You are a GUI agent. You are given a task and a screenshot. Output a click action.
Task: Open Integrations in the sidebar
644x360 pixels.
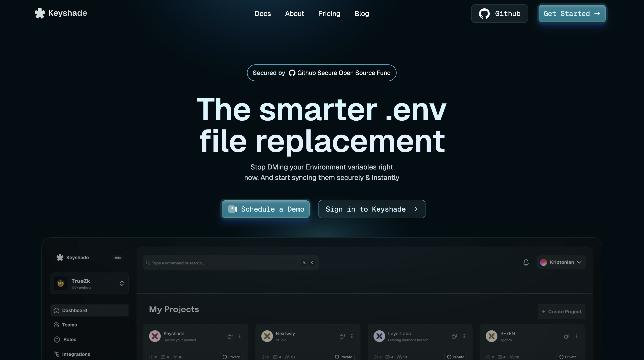click(x=72, y=354)
